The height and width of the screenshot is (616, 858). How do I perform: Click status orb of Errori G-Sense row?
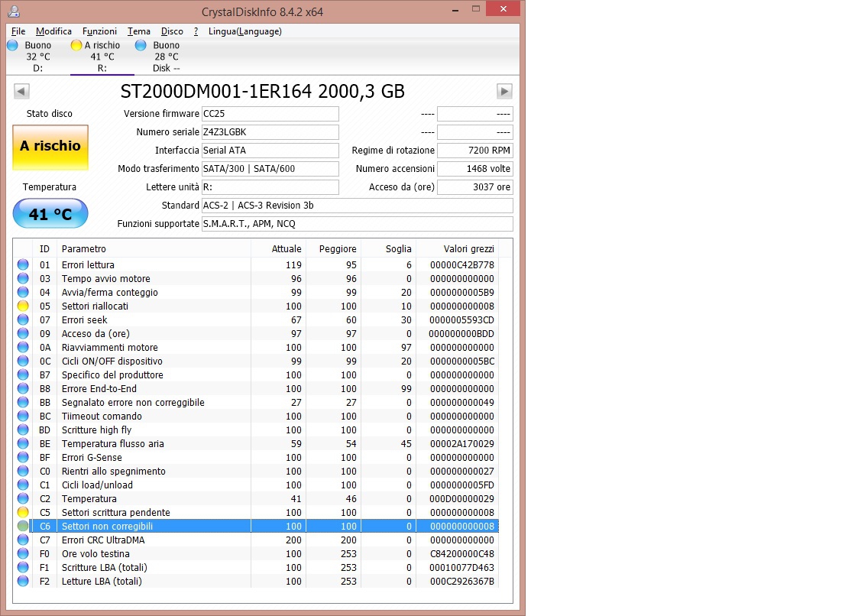coord(23,457)
